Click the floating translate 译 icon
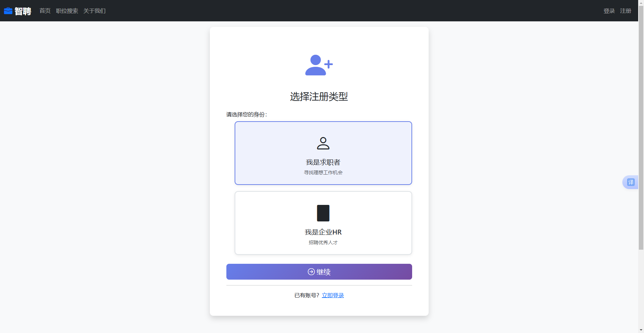Viewport: 644px width, 333px height. (631, 182)
